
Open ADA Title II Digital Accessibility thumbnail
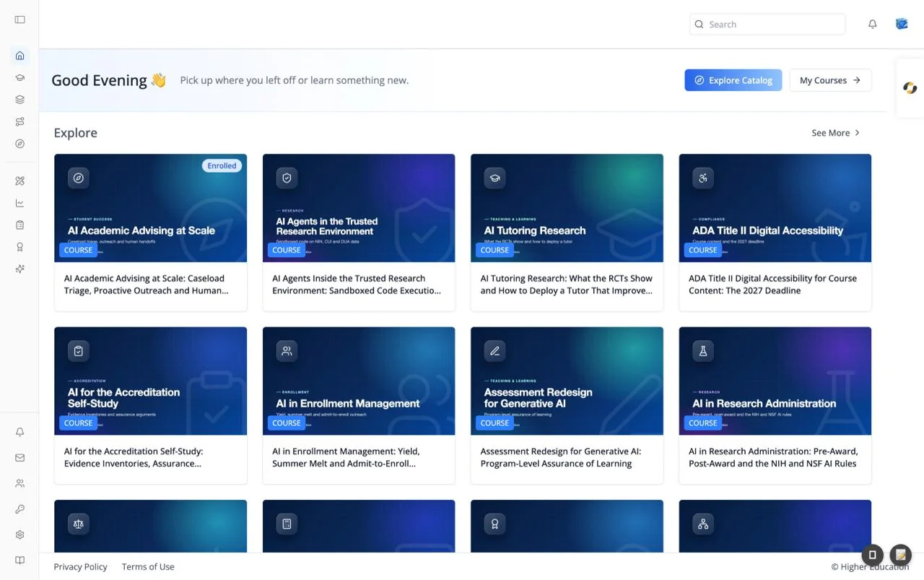pos(775,208)
